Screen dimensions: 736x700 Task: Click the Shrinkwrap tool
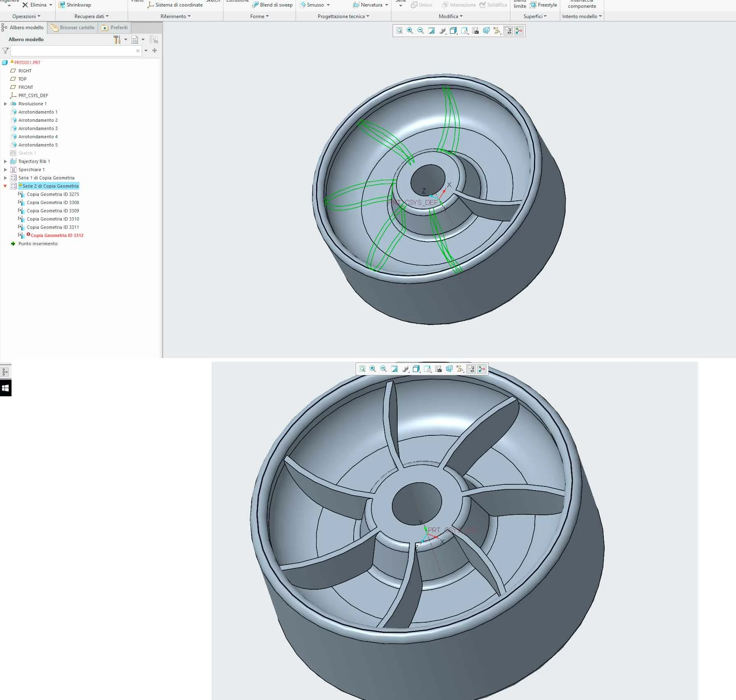(x=75, y=5)
